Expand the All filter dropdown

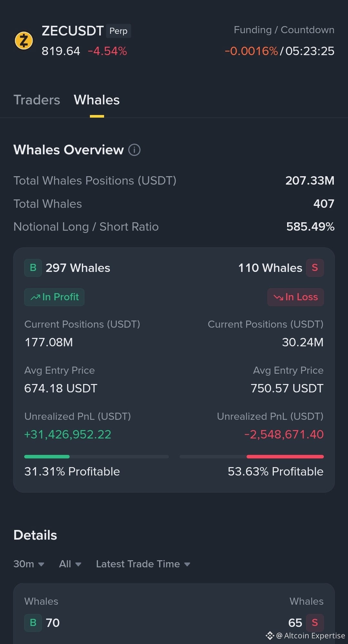70,564
